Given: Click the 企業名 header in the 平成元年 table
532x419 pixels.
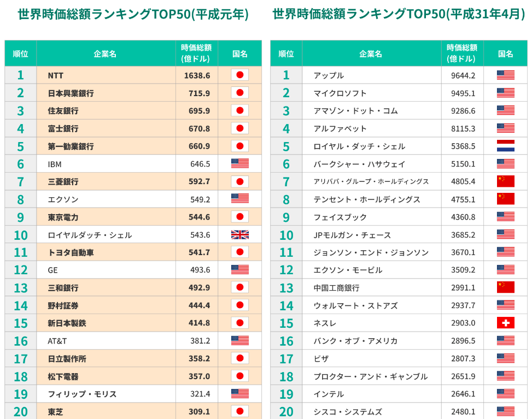Looking at the screenshot, I should (105, 54).
